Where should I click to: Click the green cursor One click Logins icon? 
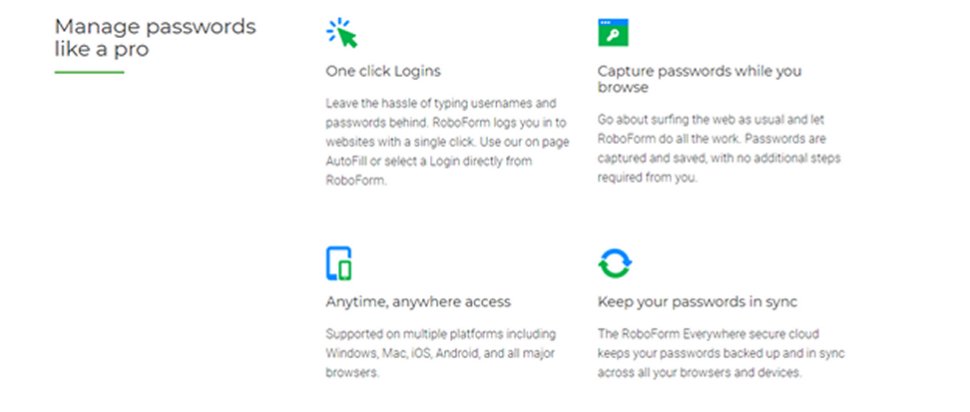(341, 33)
